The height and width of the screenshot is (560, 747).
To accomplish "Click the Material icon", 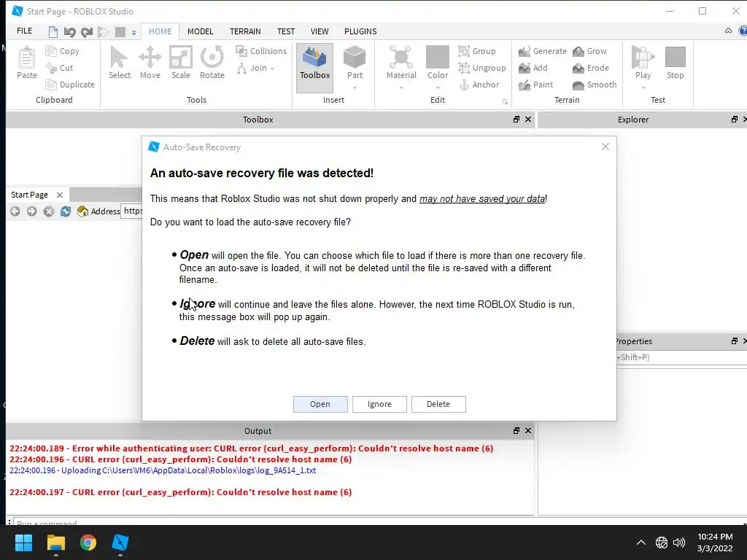I will coord(401,57).
